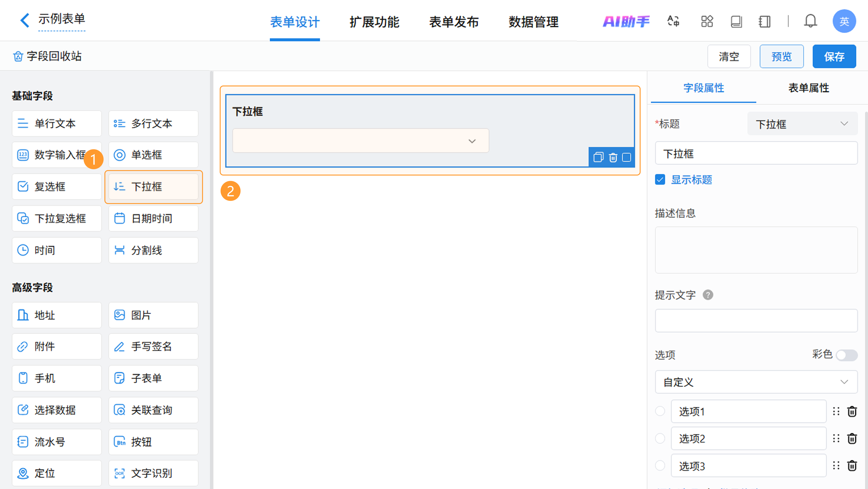
Task: Switch to the 表单属性 tab
Action: point(808,88)
